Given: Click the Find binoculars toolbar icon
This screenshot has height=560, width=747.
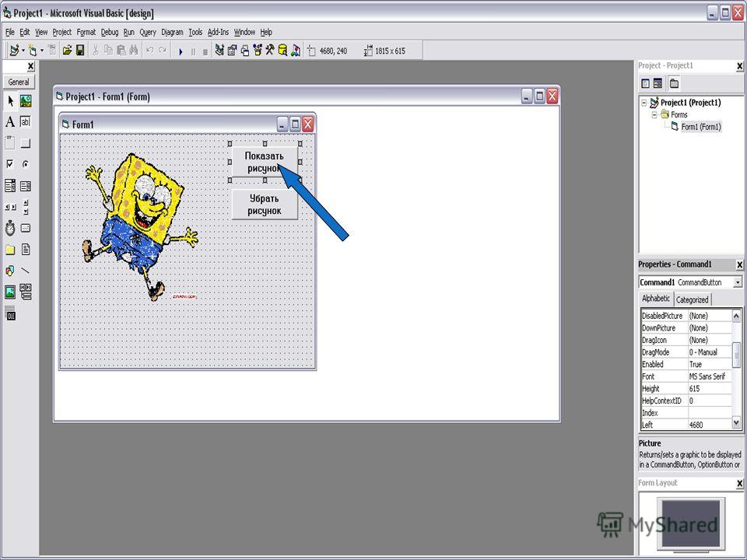Looking at the screenshot, I should point(134,51).
